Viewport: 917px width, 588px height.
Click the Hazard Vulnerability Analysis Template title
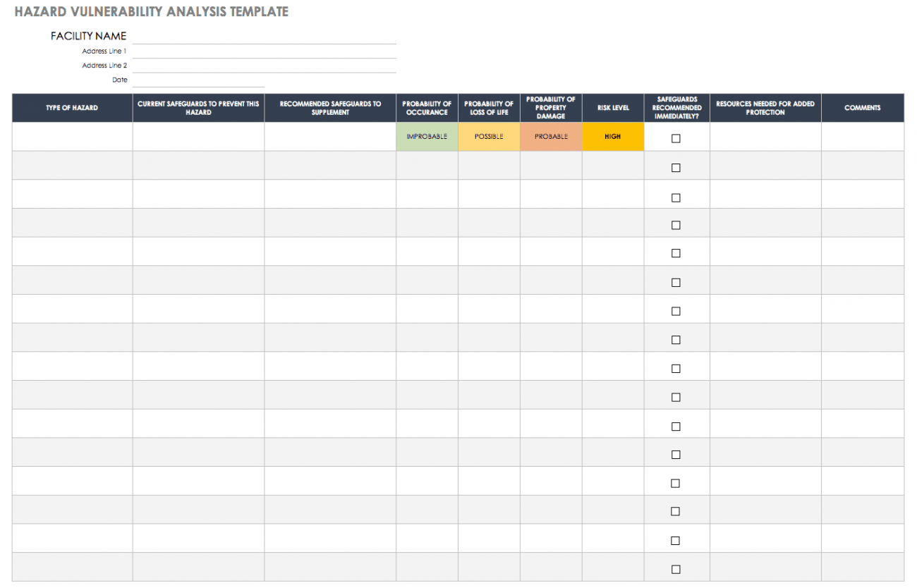point(151,12)
